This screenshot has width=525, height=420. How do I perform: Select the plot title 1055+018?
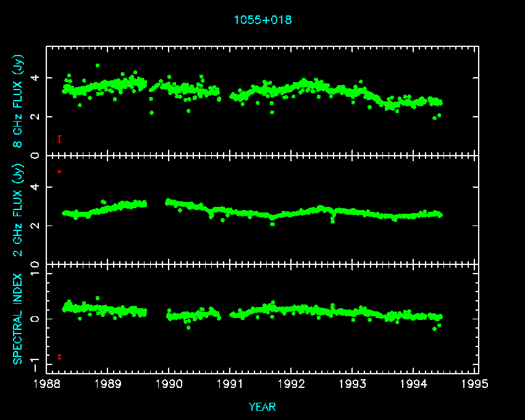click(x=262, y=20)
